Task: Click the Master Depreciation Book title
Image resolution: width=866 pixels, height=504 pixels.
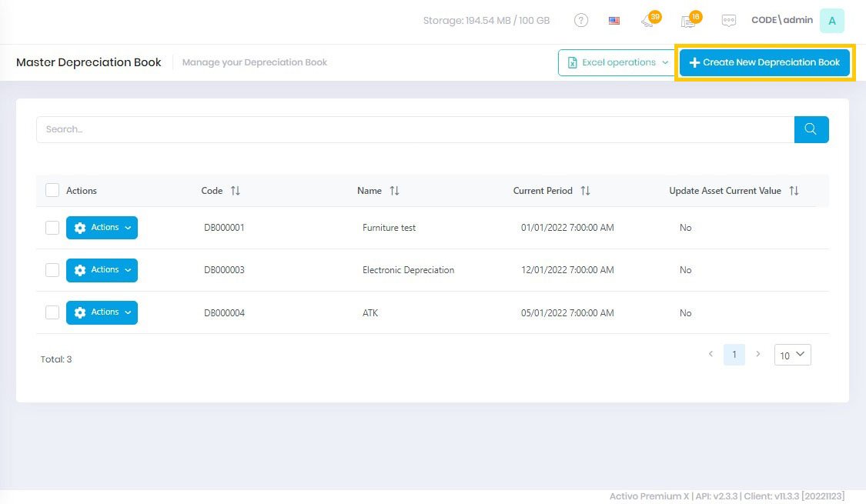Action: (x=89, y=62)
